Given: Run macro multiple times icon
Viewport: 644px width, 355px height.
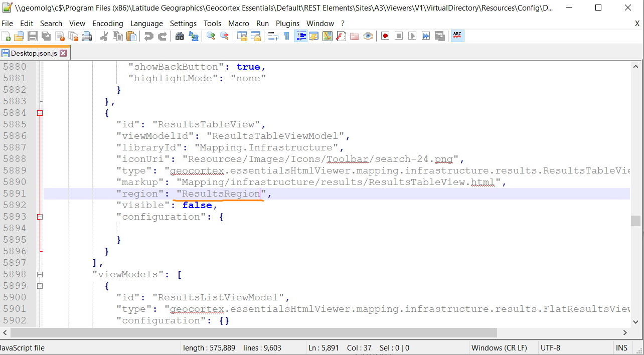Looking at the screenshot, I should coord(426,36).
